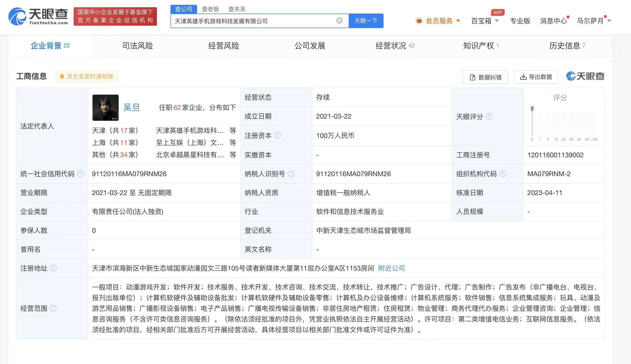Select the organization code MA079RNM-2
Image resolution: width=631 pixels, height=364 pixels.
pos(549,174)
